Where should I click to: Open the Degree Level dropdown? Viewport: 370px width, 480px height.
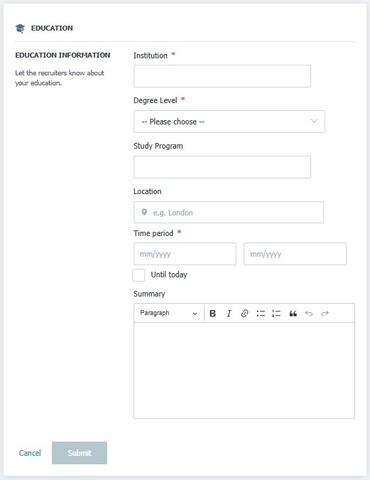tap(229, 122)
